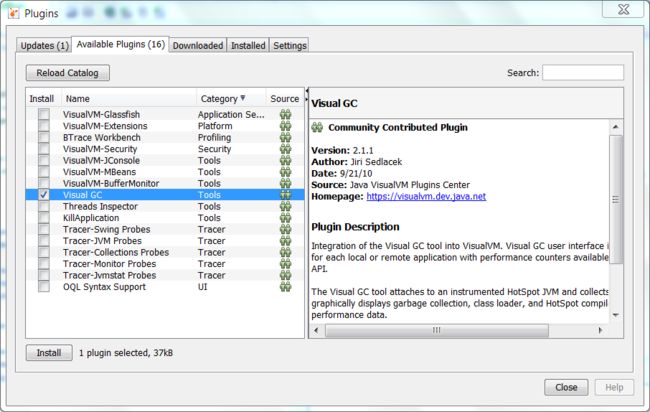Screen dimensions: 650x412
Task: Close the Plugins dialog window
Action: tap(623, 9)
